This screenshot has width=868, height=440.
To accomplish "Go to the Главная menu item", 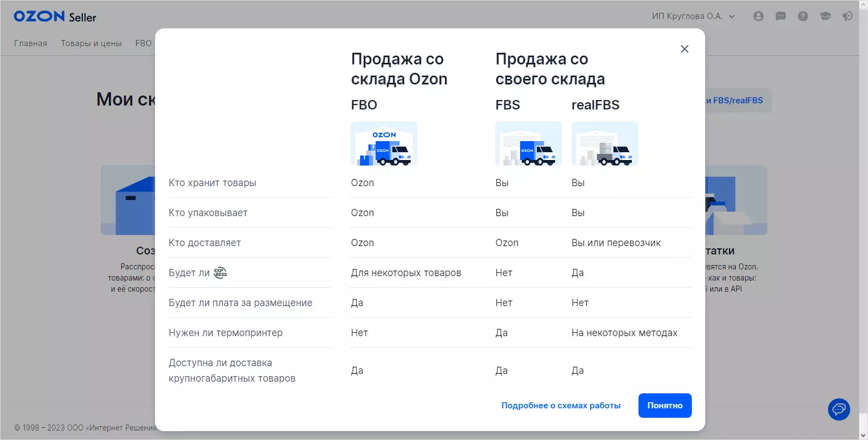I will pyautogui.click(x=31, y=43).
